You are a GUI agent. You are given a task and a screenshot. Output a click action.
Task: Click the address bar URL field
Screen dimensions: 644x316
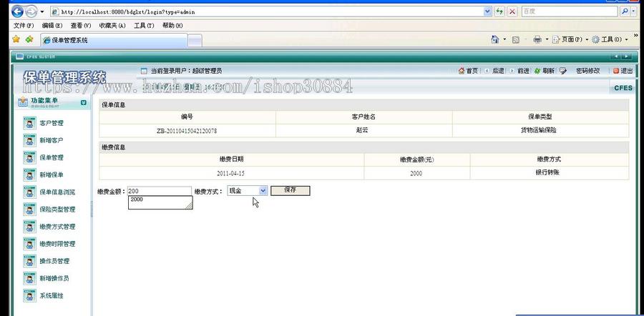point(267,11)
